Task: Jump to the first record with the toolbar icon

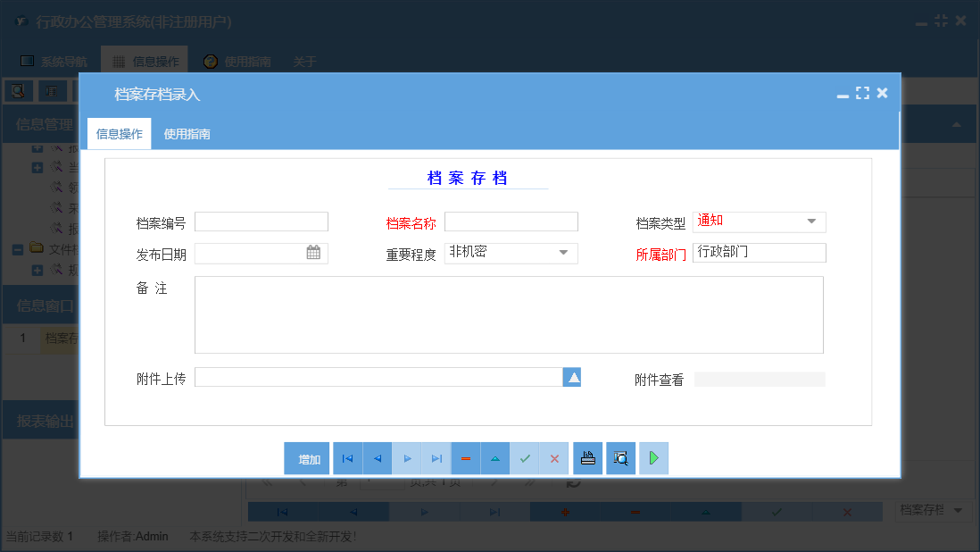Action: [x=347, y=457]
